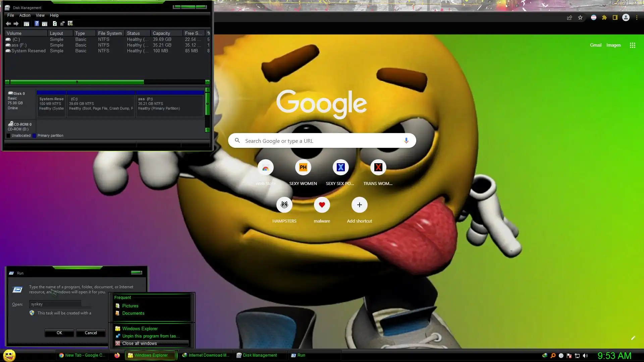Open the Google apps grid icon
Screen dimensions: 644x362
pos(632,45)
